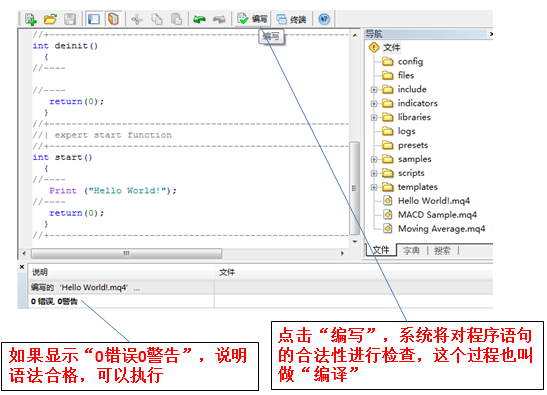Select MACD Sample.mq4 in file tree
This screenshot has height=395, width=547.
click(x=437, y=215)
